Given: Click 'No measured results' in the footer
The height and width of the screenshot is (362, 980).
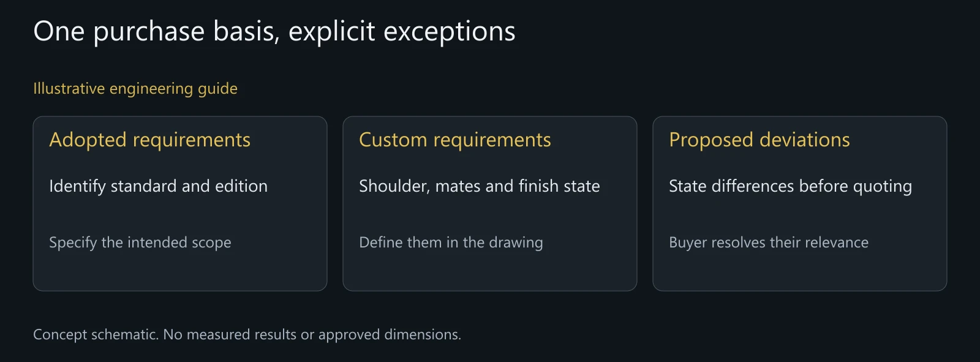Looking at the screenshot, I should pos(230,334).
